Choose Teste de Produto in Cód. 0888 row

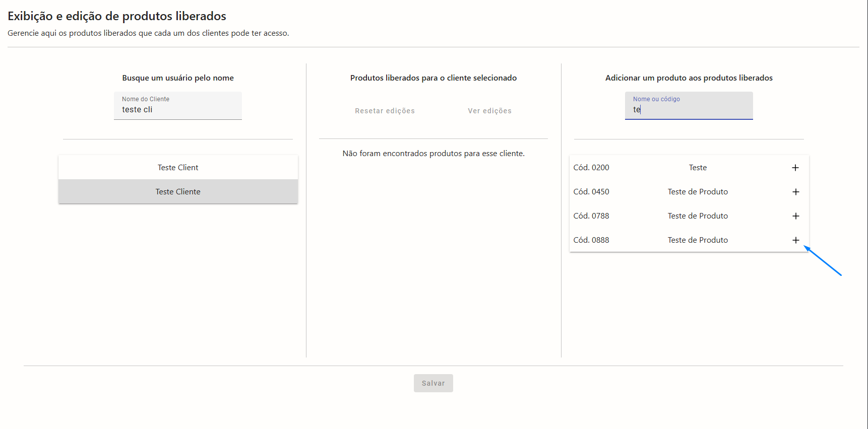tap(698, 240)
